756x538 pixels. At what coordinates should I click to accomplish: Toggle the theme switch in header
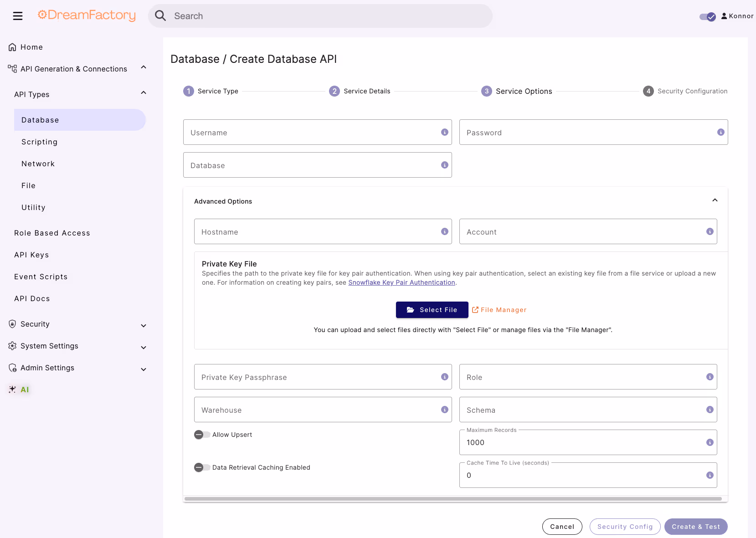click(x=708, y=16)
